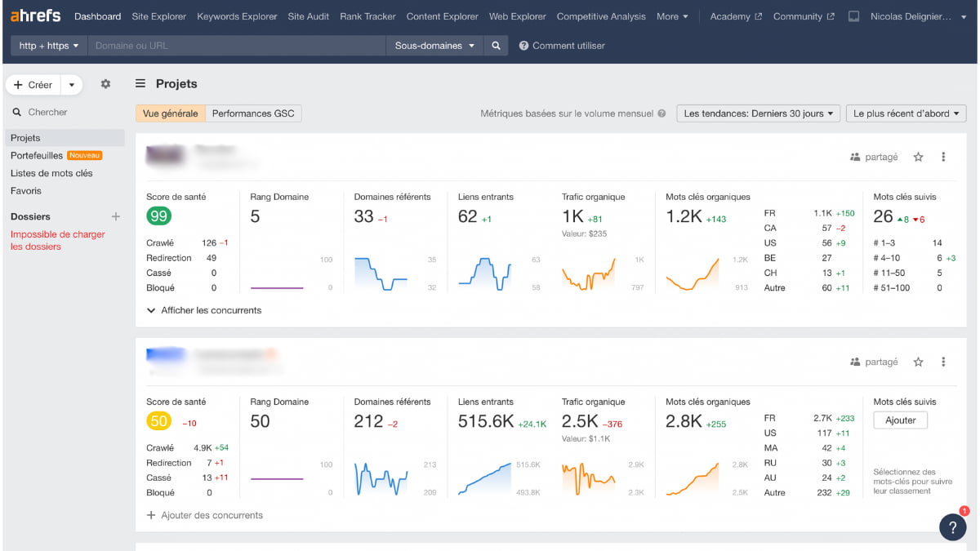Star the first project as favorite
This screenshot has height=551, width=980.
tap(918, 157)
